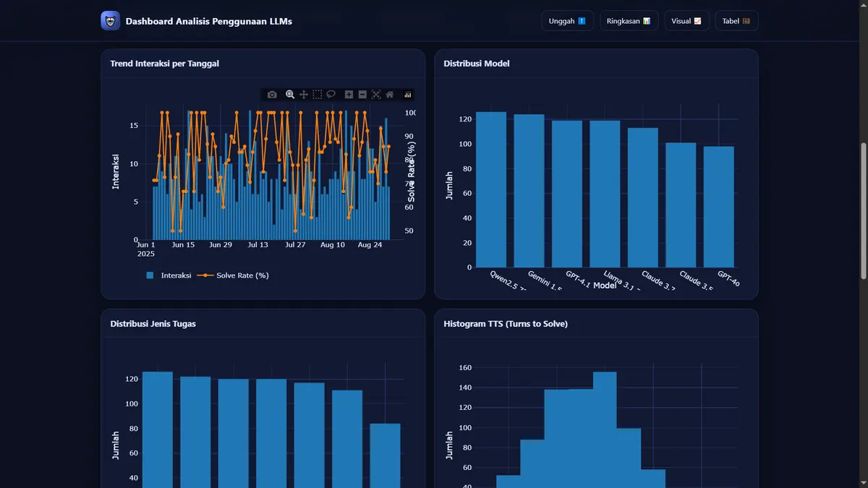Click the Jul 13 x-axis label
Viewport: 868px width, 488px height.
coord(258,245)
